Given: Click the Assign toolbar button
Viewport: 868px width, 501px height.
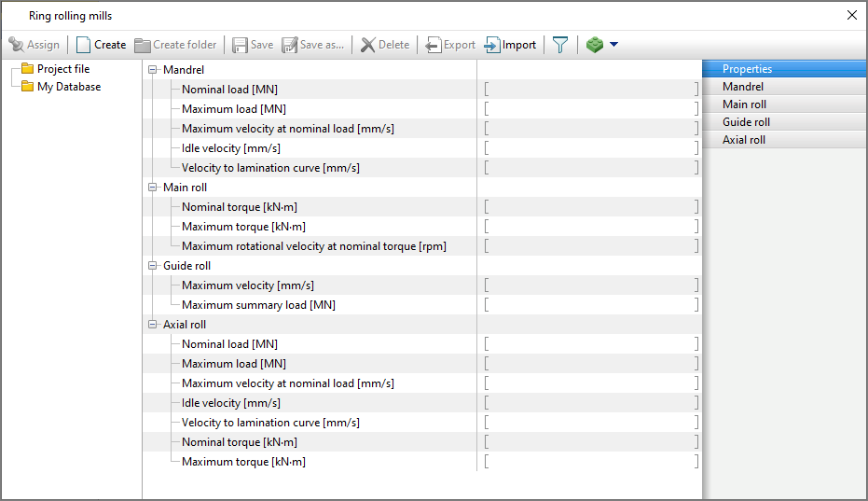Looking at the screenshot, I should point(34,45).
